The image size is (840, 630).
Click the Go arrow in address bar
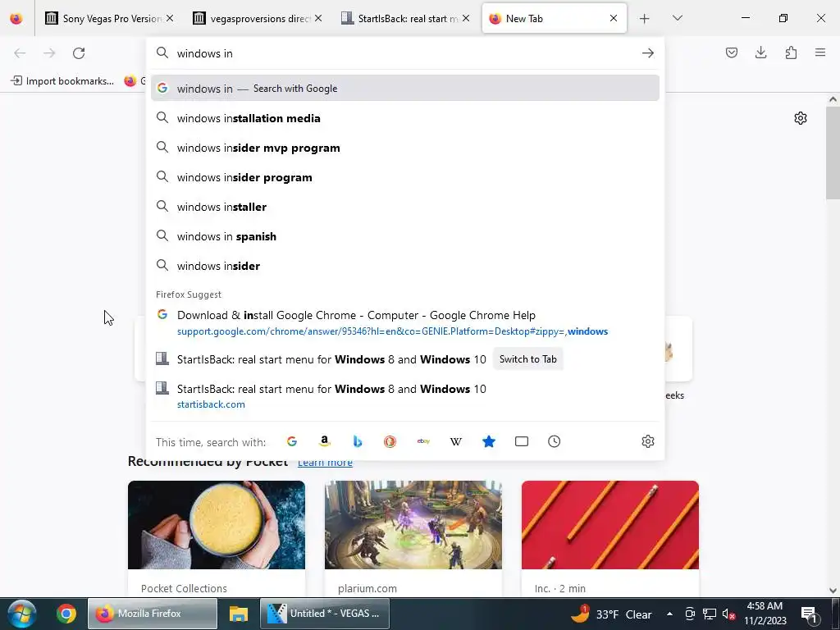648,53
